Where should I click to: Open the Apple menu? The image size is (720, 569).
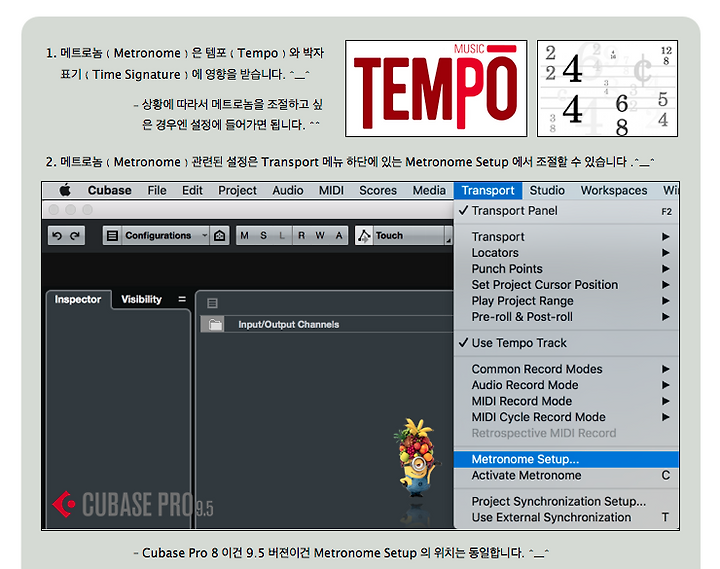65,190
